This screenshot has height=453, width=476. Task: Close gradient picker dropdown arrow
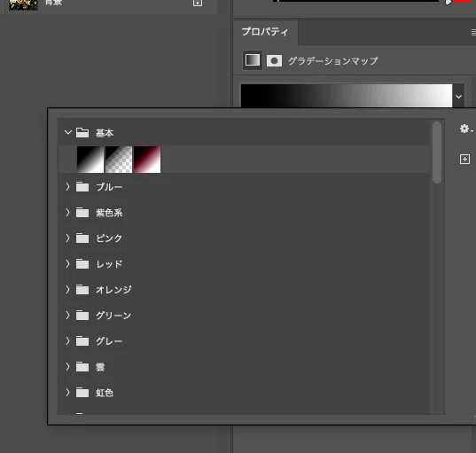click(458, 97)
